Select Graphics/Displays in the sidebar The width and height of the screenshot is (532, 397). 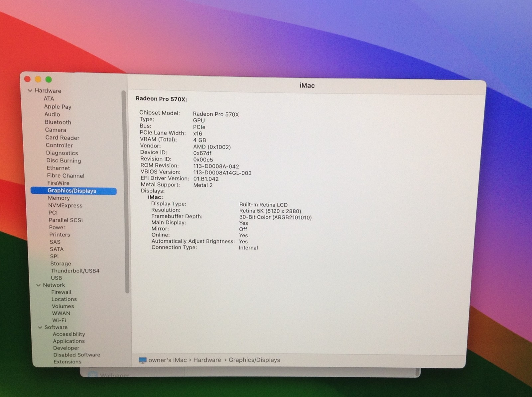pyautogui.click(x=73, y=191)
